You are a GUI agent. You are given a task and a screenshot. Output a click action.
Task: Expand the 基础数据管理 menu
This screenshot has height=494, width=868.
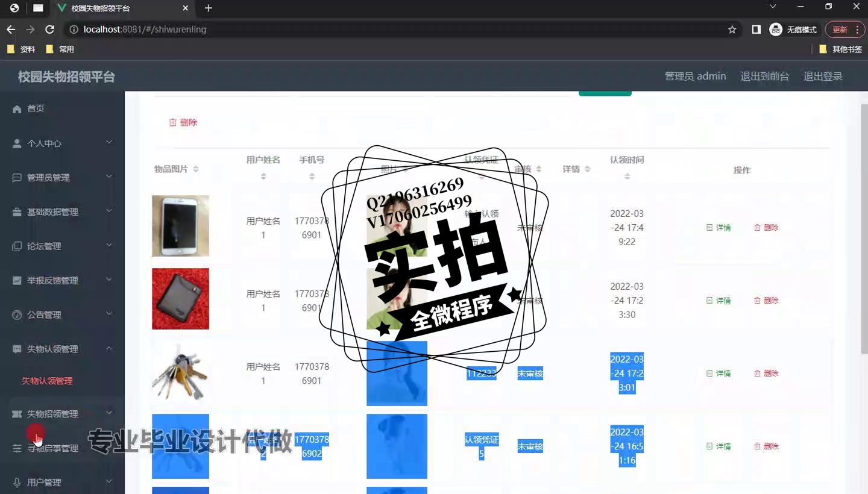tap(62, 212)
